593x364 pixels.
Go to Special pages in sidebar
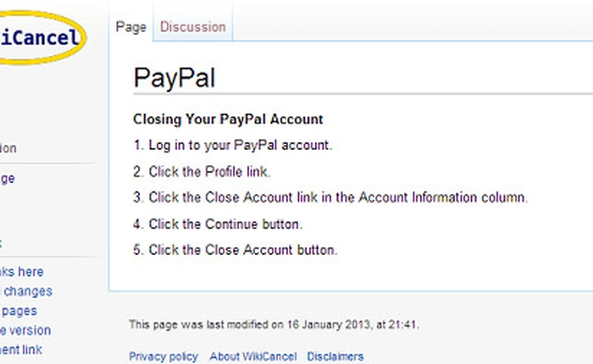[19, 311]
